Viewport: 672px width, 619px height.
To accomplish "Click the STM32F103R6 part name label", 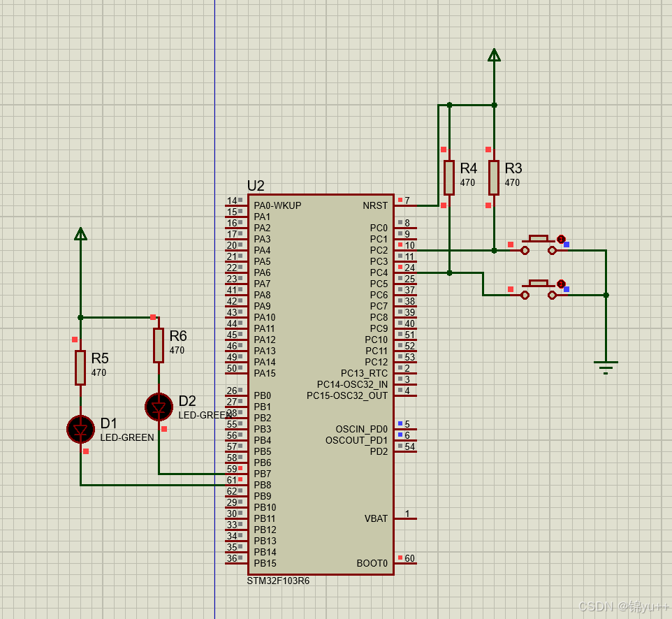I will point(278,581).
